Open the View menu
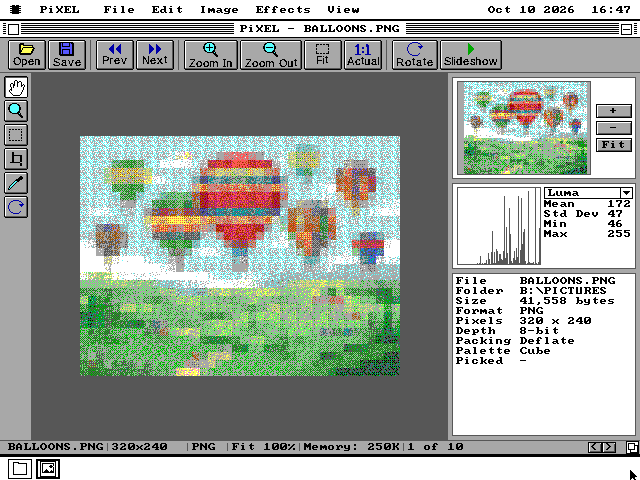640x480 pixels. [343, 9]
